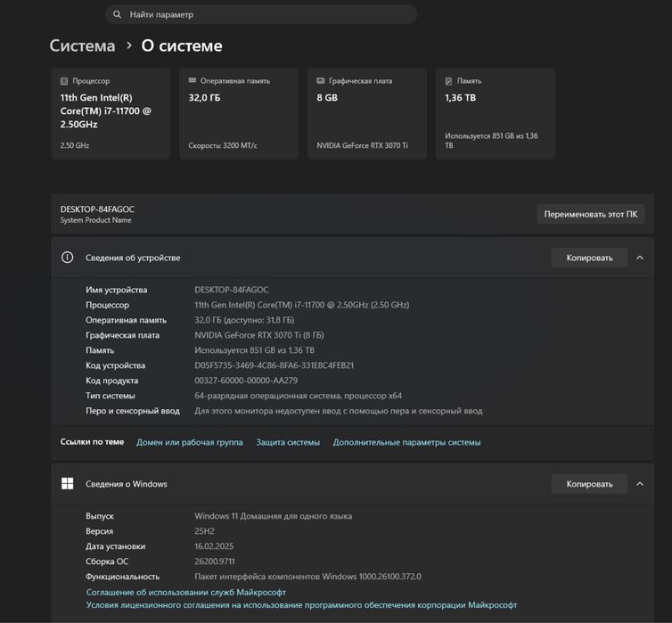This screenshot has width=672, height=623.
Task: Click the storage icon in 'Память' card
Action: point(448,81)
